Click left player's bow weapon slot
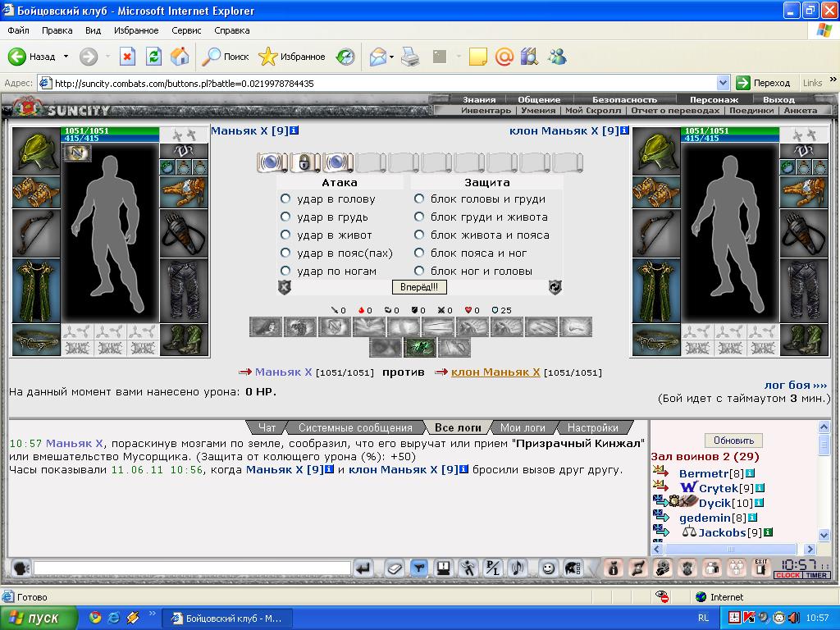 (36, 233)
